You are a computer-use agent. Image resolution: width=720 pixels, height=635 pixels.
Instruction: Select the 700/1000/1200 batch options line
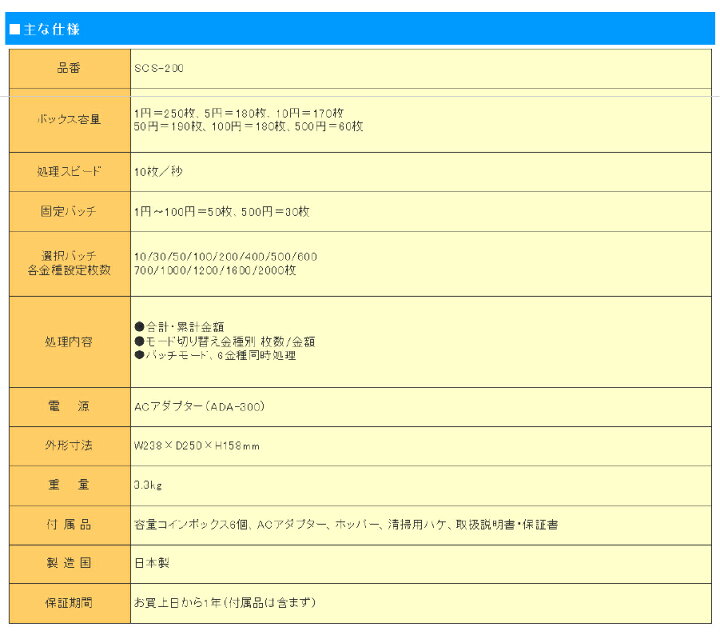click(215, 270)
